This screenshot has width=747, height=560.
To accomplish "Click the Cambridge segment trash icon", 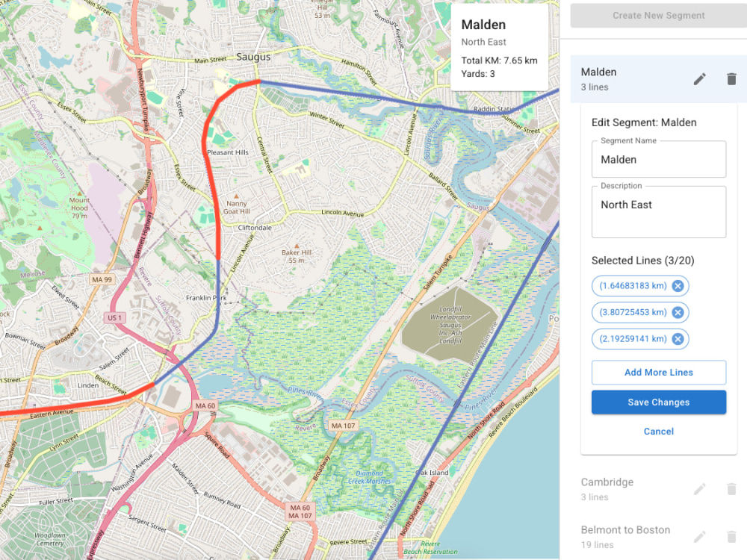I will click(731, 489).
